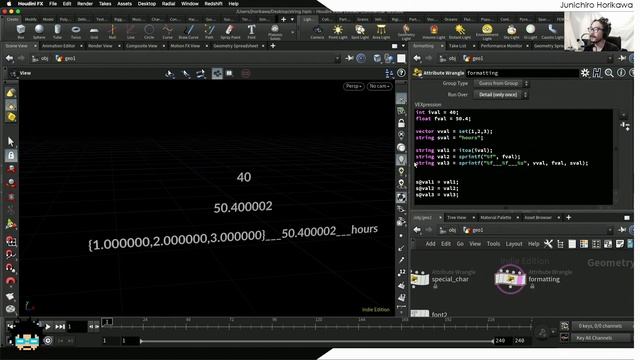Screen dimensions: 640x360
Task: Click the parameter pane search magnifier icon
Action: pyautogui.click(x=609, y=73)
